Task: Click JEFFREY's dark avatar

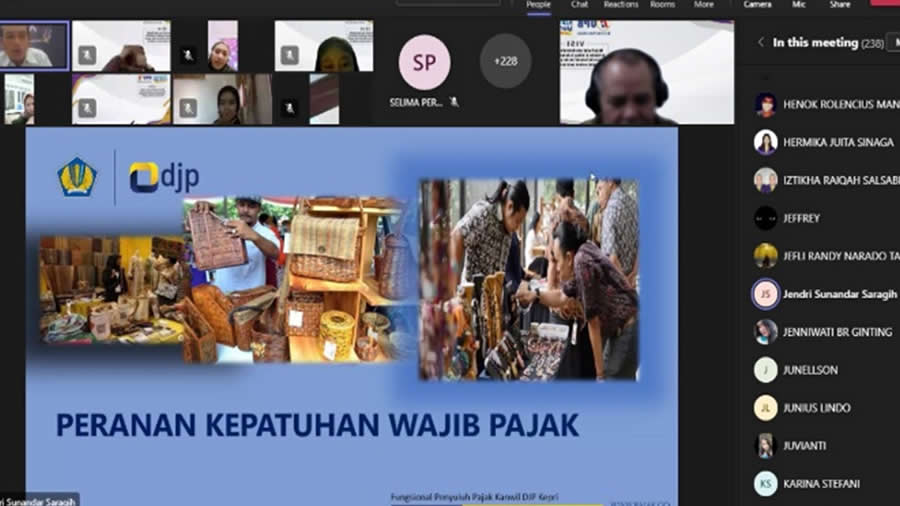Action: [766, 218]
